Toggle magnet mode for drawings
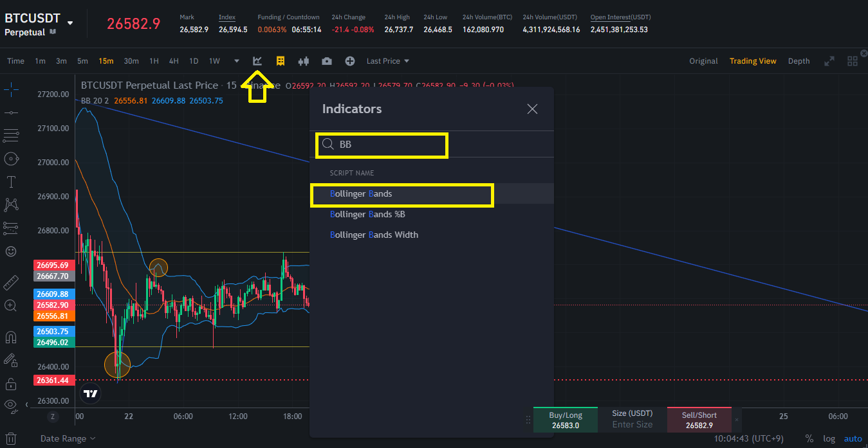This screenshot has height=448, width=868. point(11,337)
